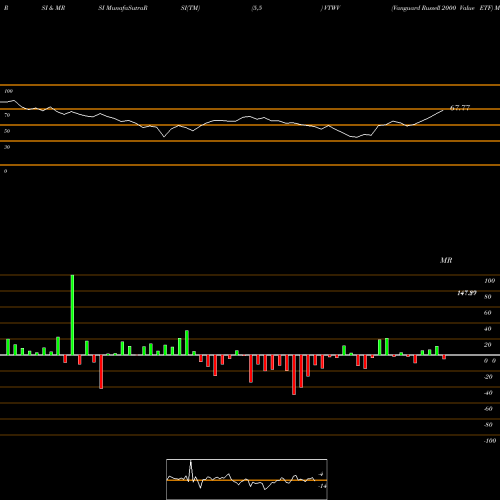
Task: Click the MR right-axis label -100
Action: 490,441
